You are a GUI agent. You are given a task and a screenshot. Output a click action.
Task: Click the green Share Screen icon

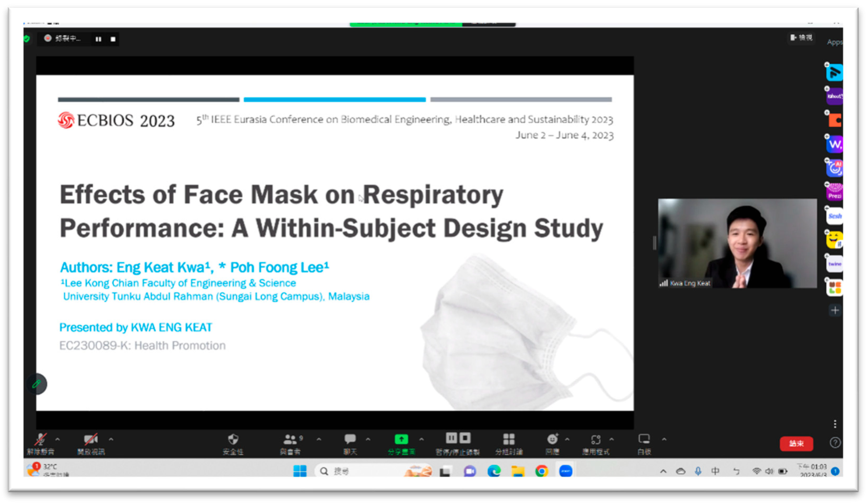[x=401, y=439]
